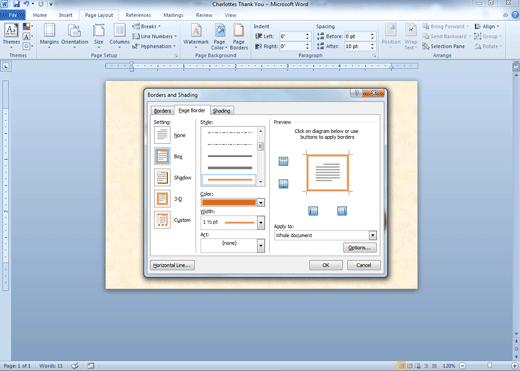
Task: Click the Undo icon in quick access toolbar
Action: 26,4
